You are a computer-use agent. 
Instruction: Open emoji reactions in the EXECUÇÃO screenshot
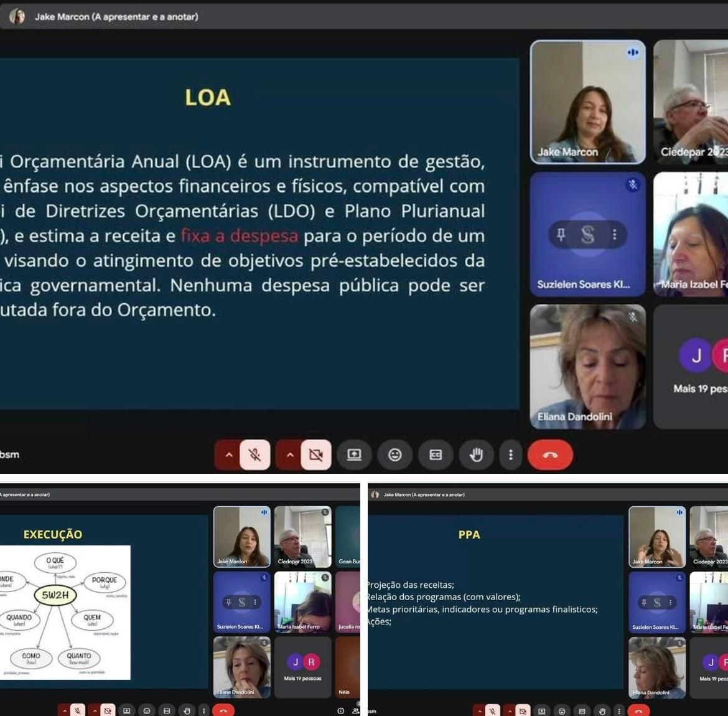click(x=147, y=710)
